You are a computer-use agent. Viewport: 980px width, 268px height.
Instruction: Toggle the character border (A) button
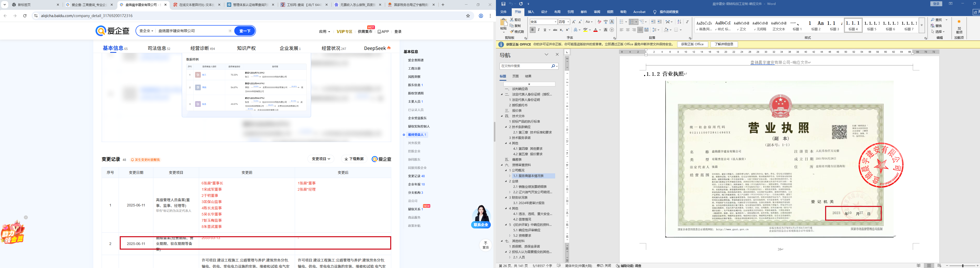pyautogui.click(x=612, y=22)
